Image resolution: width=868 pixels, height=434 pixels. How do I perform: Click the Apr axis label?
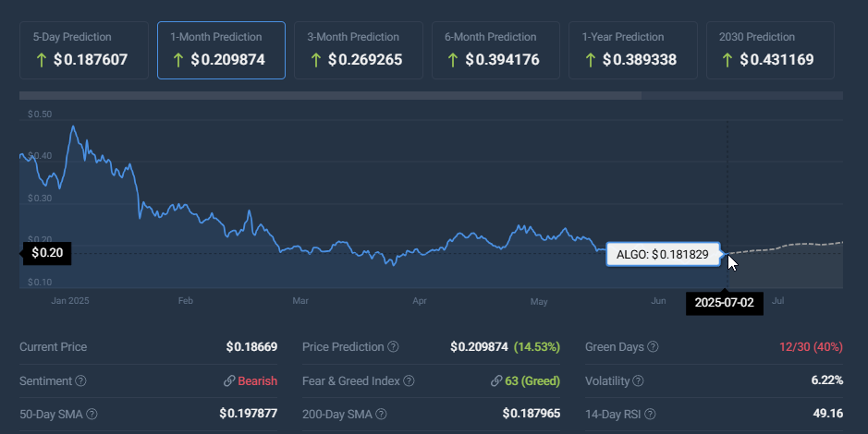(420, 301)
